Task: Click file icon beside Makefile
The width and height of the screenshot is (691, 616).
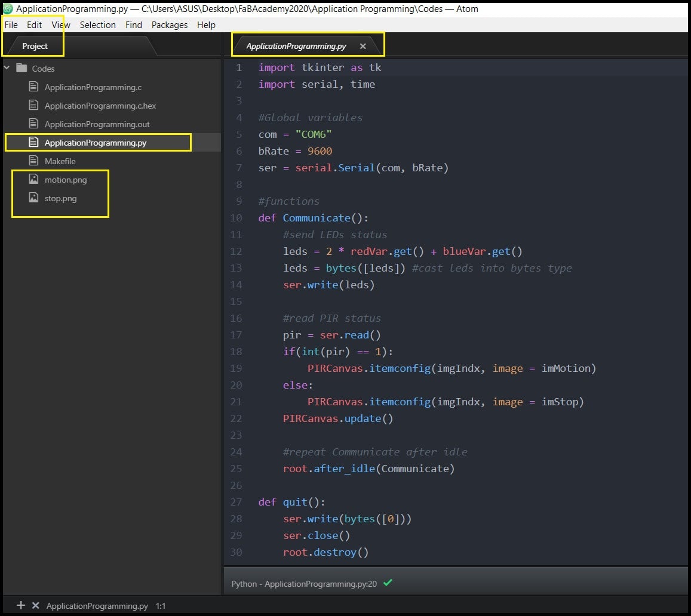Action: coord(33,161)
